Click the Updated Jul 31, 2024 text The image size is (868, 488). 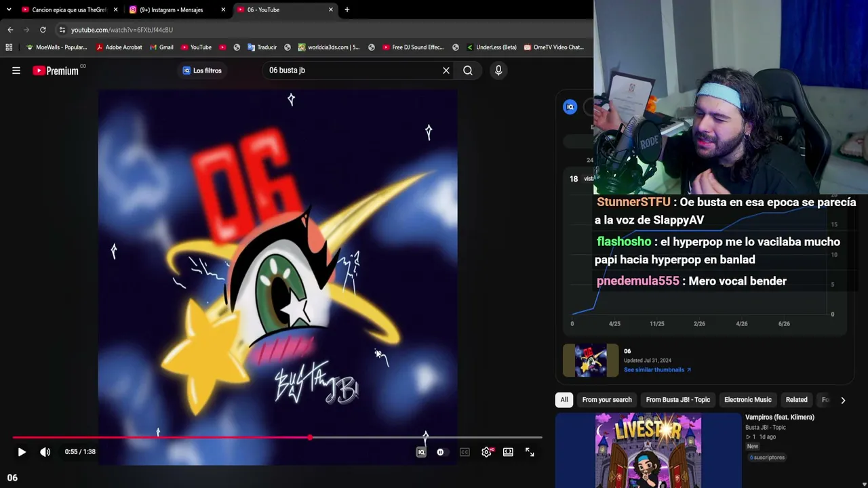tap(648, 361)
